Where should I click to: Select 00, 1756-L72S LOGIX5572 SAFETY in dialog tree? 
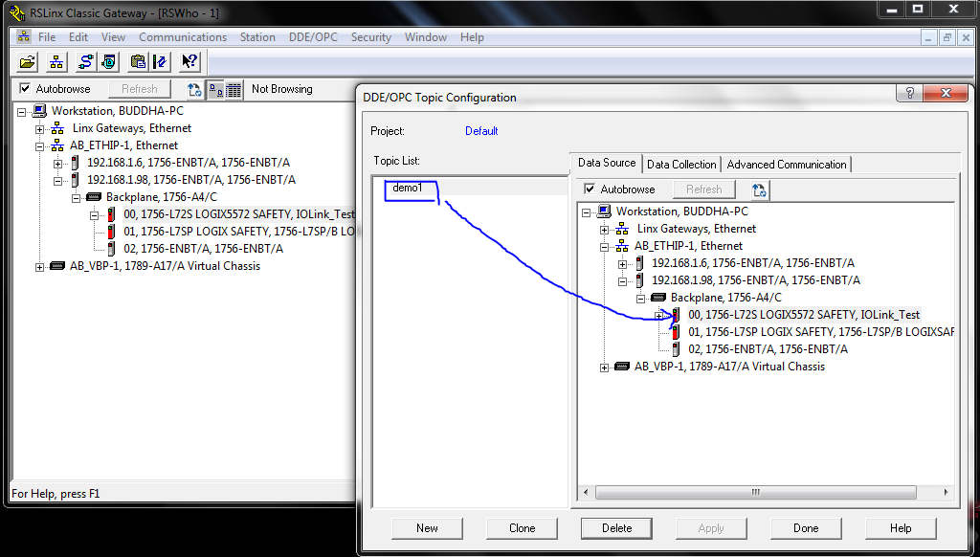point(804,315)
